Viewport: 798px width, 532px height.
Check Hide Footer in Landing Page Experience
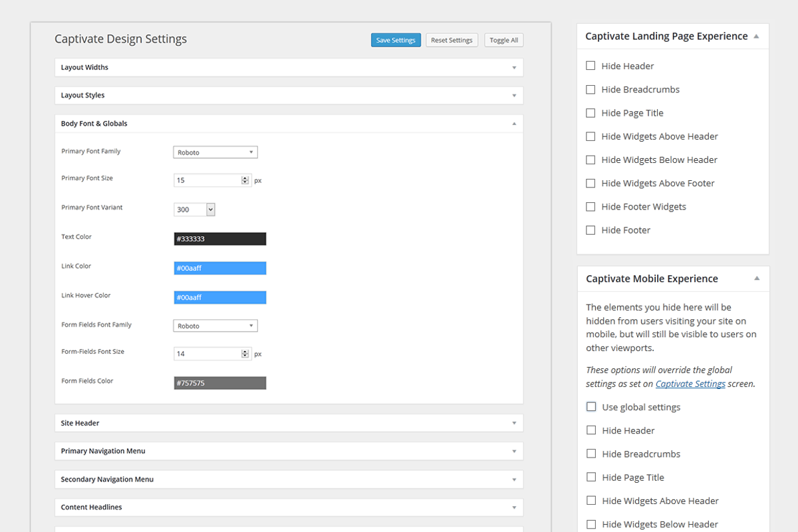[591, 230]
